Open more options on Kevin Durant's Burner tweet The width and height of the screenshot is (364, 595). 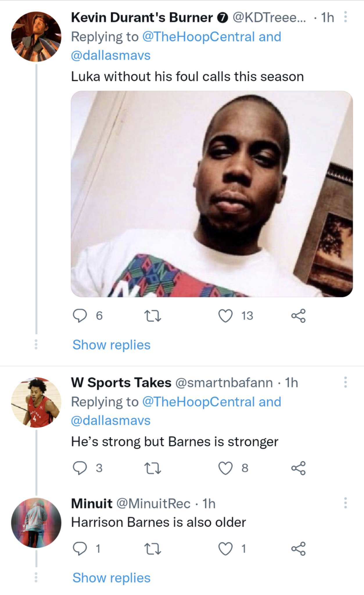[345, 17]
